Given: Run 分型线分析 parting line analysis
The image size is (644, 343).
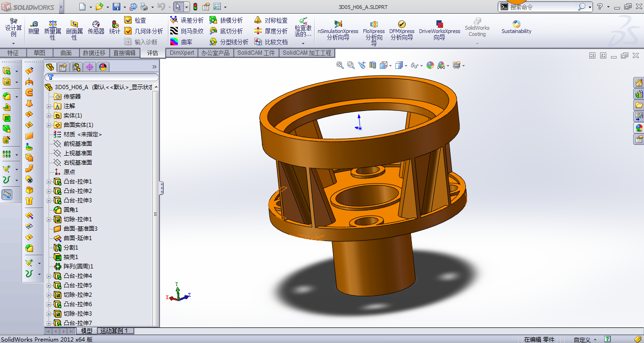Looking at the screenshot, I should [x=229, y=42].
